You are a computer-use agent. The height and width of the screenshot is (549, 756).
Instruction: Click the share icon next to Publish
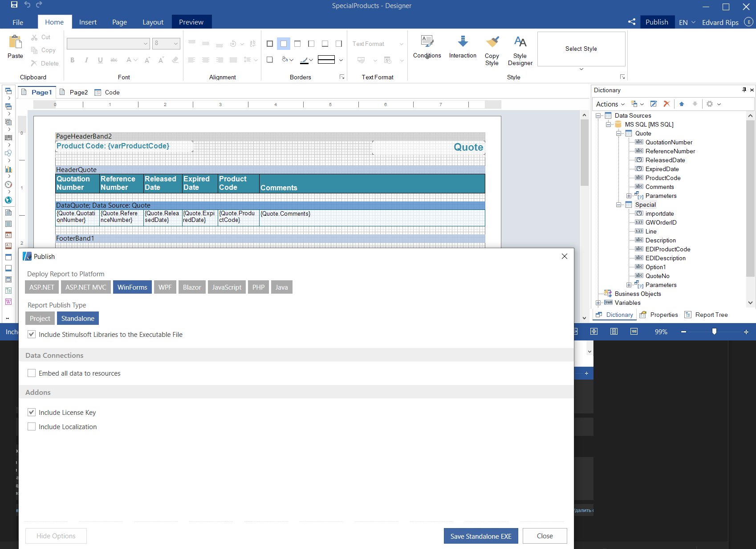[631, 22]
